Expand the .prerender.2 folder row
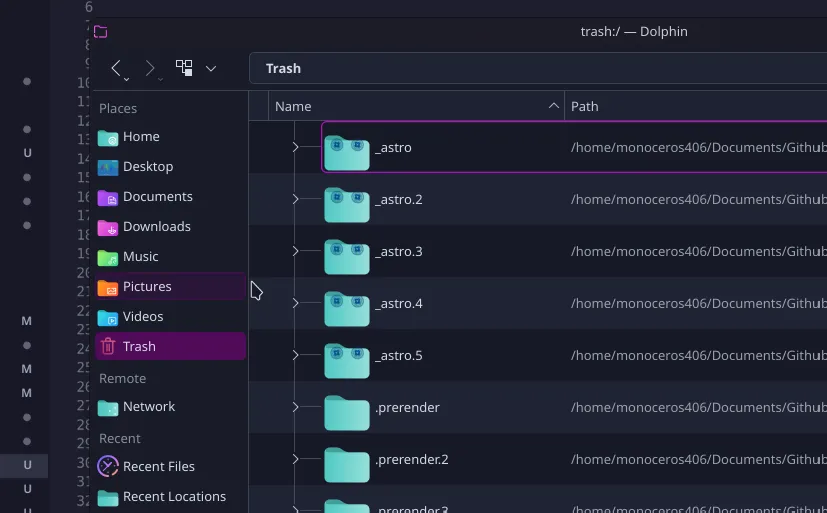The width and height of the screenshot is (827, 513). [x=295, y=459]
